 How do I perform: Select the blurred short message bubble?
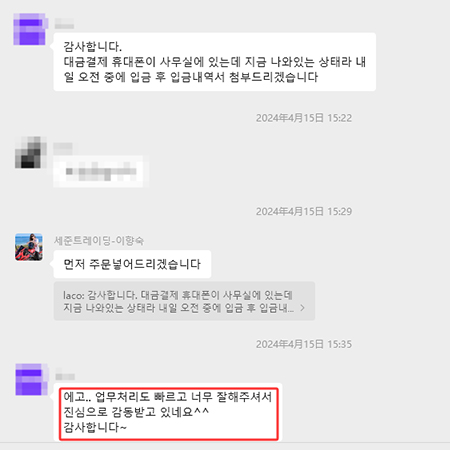(99, 171)
